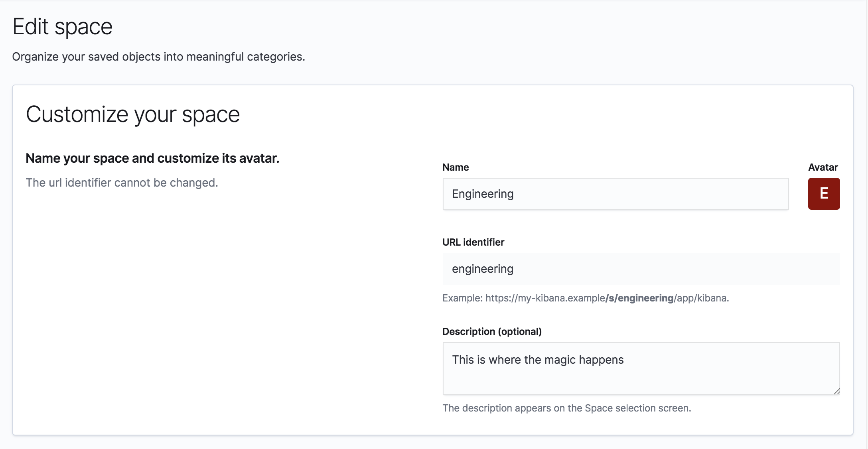
Task: Click the textarea resize handle corner
Action: pos(836,391)
